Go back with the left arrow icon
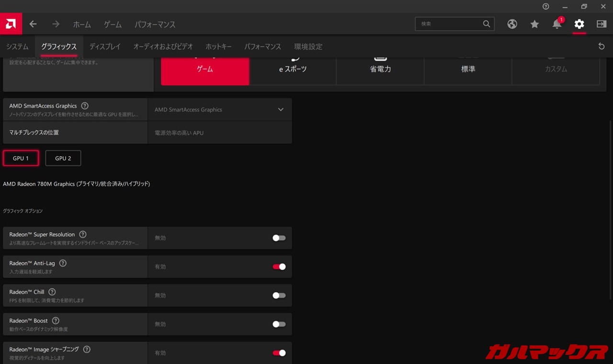Image resolution: width=613 pixels, height=364 pixels. click(33, 24)
